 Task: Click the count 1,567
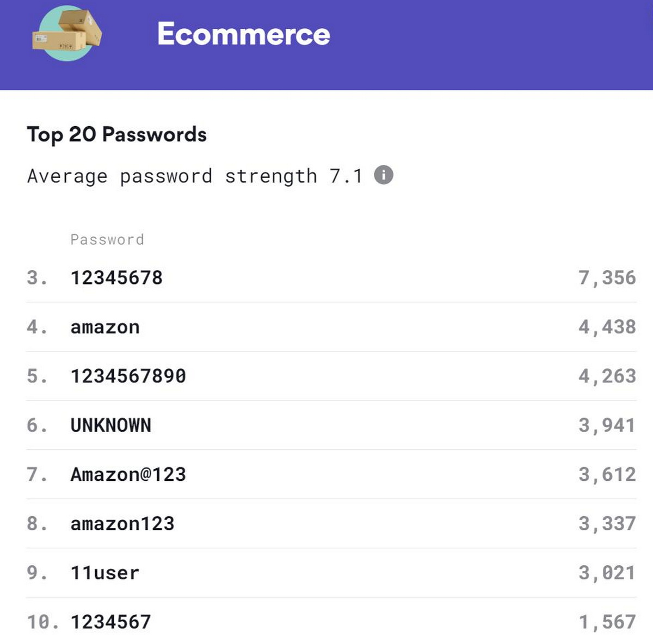[607, 622]
